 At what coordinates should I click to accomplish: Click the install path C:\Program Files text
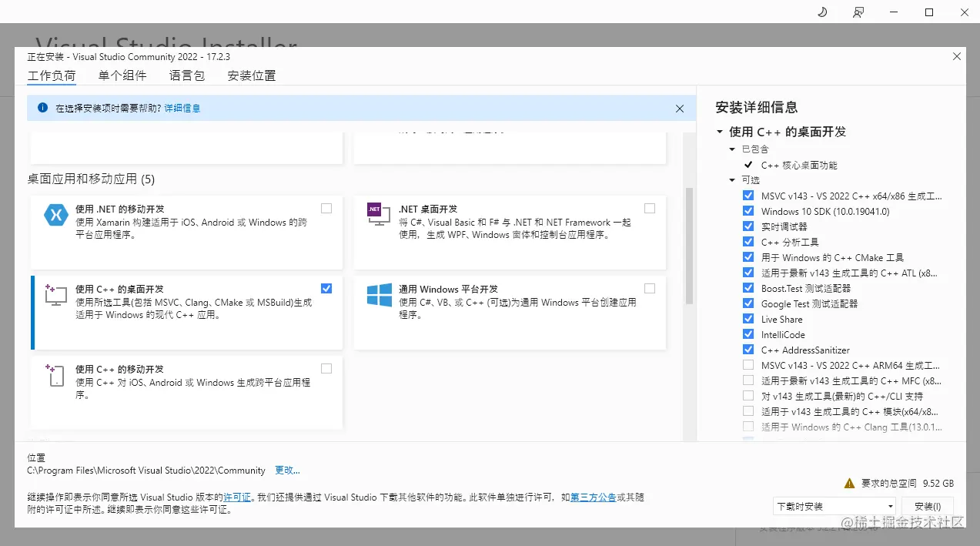pyautogui.click(x=146, y=470)
